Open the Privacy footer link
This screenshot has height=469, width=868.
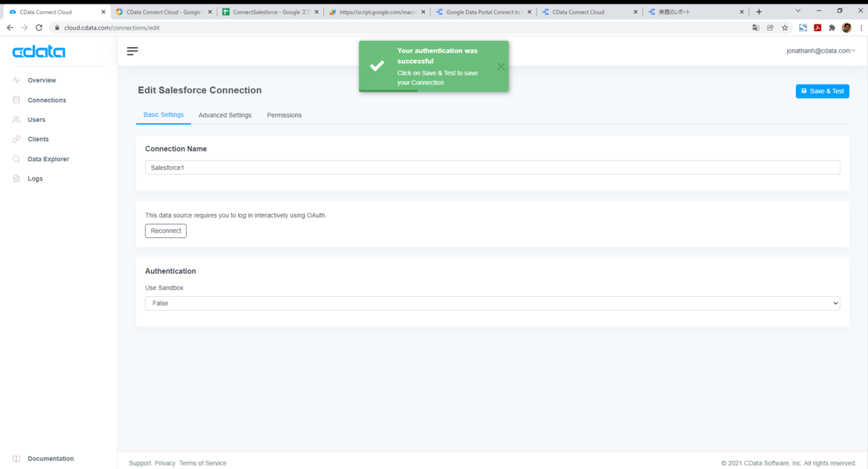tap(165, 463)
